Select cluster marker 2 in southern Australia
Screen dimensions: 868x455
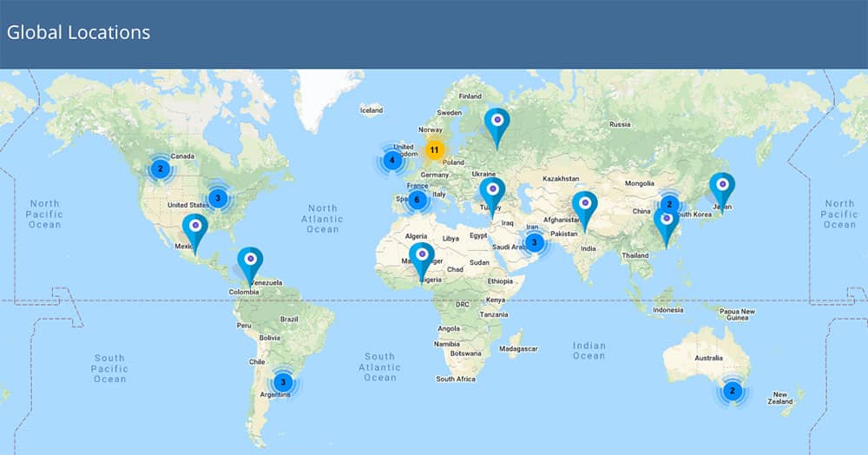pos(733,391)
